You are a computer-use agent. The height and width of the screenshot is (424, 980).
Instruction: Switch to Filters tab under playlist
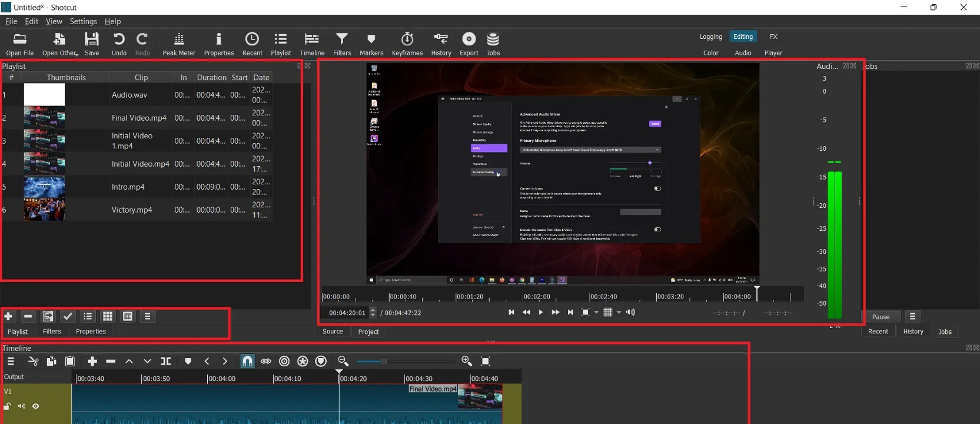(x=52, y=332)
